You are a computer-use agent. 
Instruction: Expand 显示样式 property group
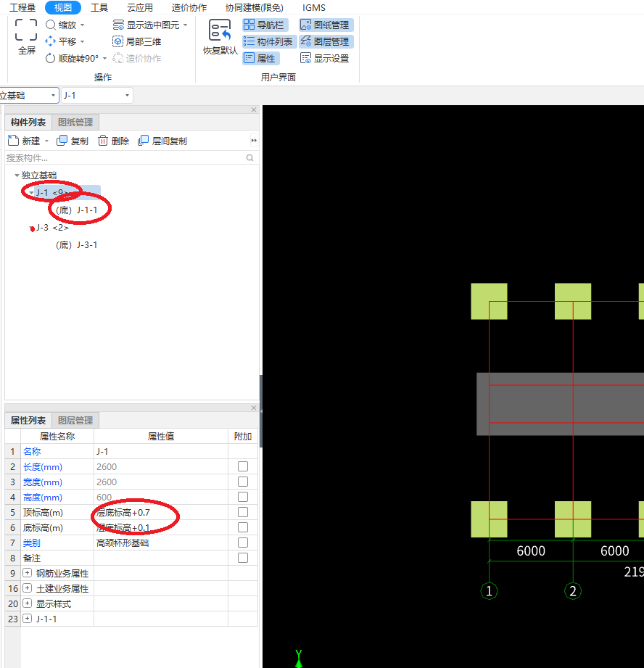(x=28, y=603)
